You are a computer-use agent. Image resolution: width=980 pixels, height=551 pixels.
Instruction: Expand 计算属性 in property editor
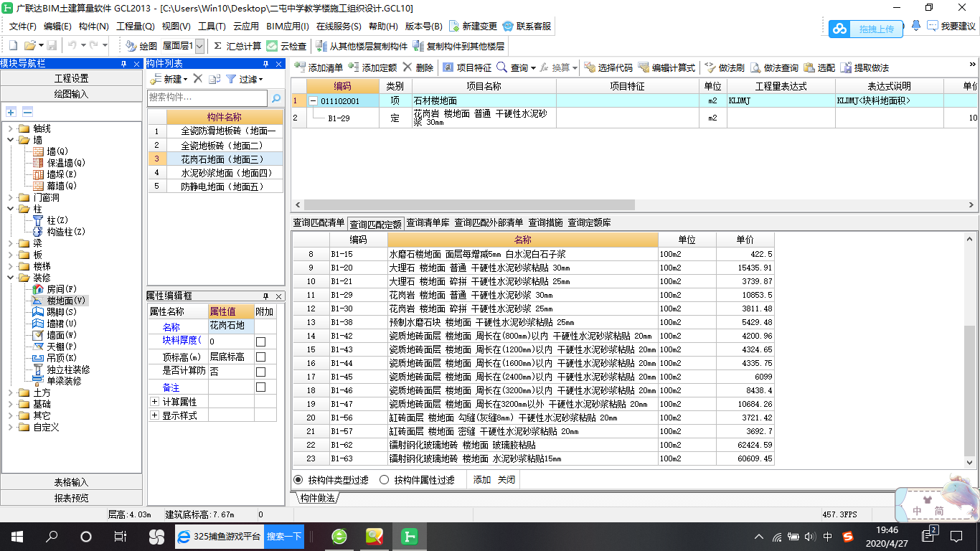click(x=154, y=402)
